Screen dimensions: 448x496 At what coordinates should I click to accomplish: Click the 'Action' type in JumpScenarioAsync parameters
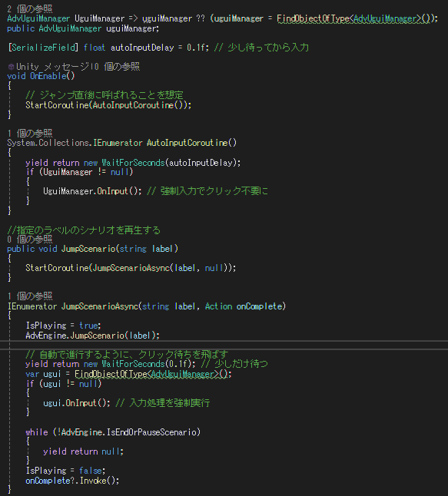[x=218, y=306]
